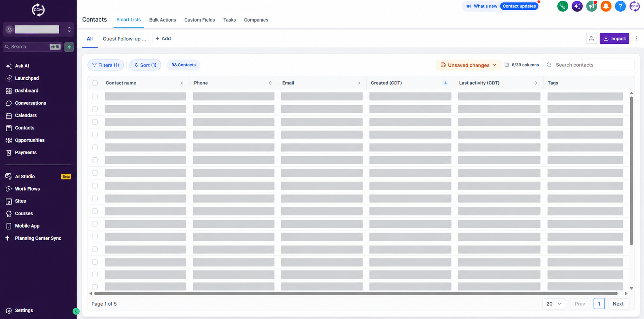644x319 pixels.
Task: Expand the Unsaved changes dropdown
Action: coord(468,65)
